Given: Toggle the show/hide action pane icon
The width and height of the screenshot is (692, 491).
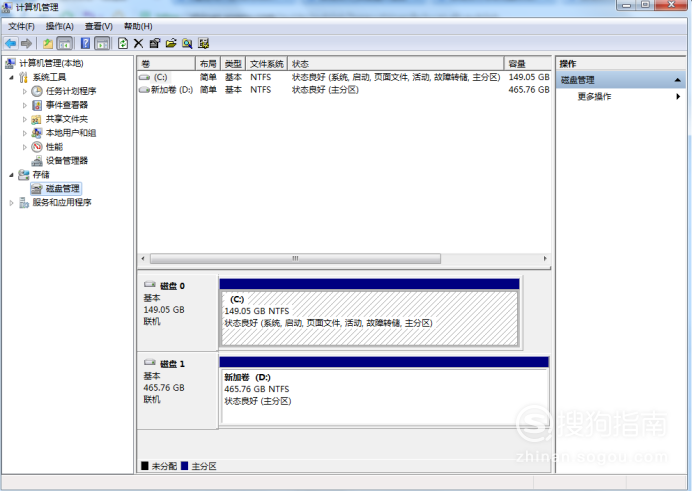Looking at the screenshot, I should (102, 43).
